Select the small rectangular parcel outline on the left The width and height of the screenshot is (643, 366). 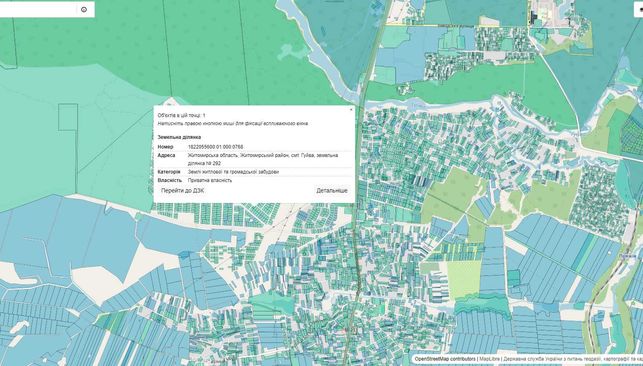coord(68,117)
